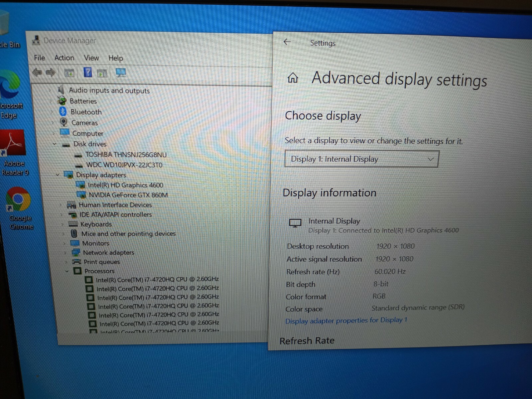Collapse the Disk drives node

coord(55,144)
